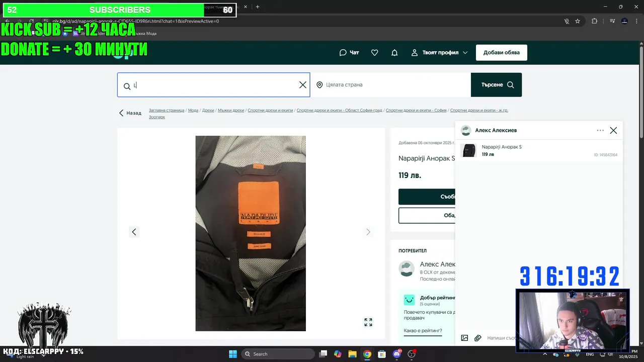Open Заглавна страница breadcrumb link
This screenshot has width=644, height=362.
pyautogui.click(x=167, y=110)
